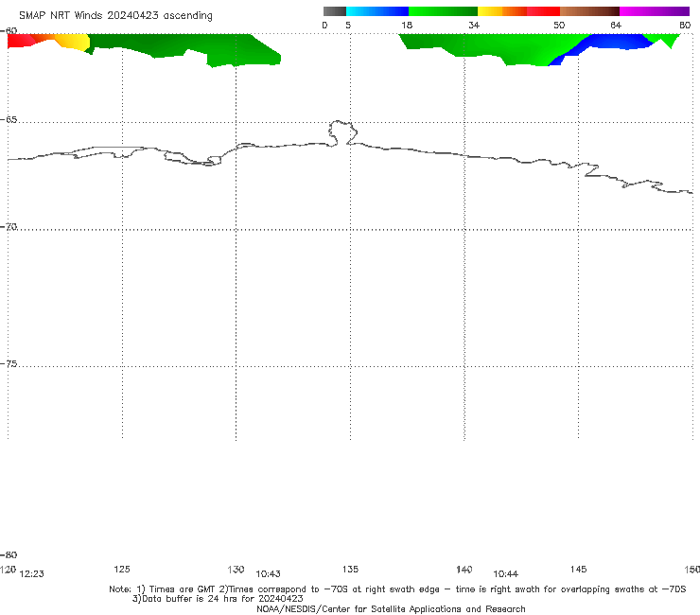
Task: Click the longitude label '145'
Action: (578, 569)
